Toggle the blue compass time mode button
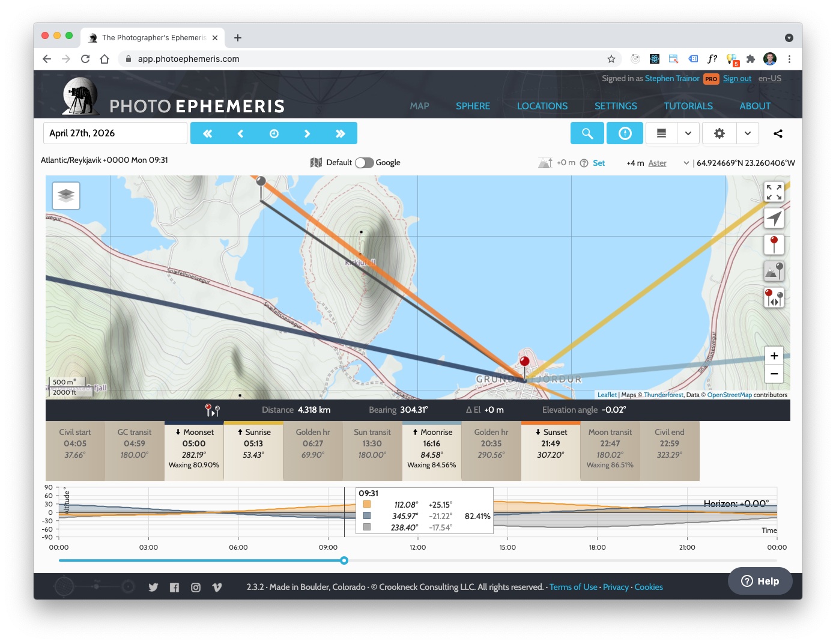This screenshot has width=836, height=644. [625, 133]
